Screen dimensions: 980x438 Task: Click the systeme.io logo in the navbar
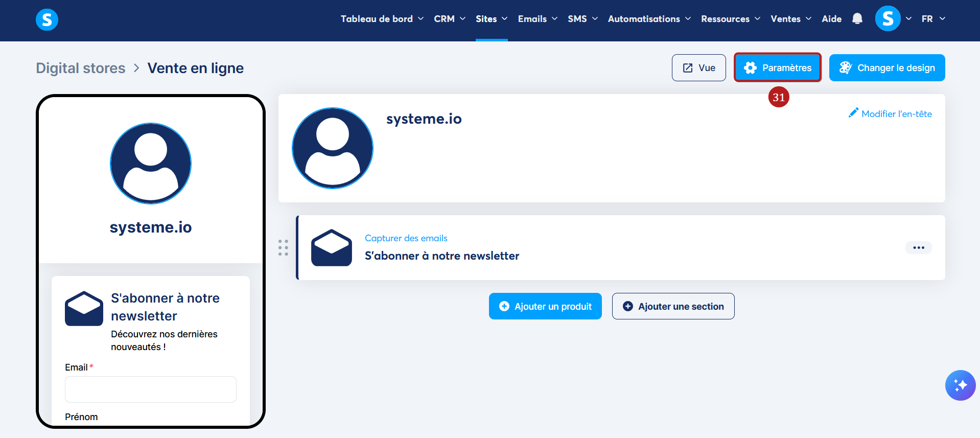[x=47, y=19]
